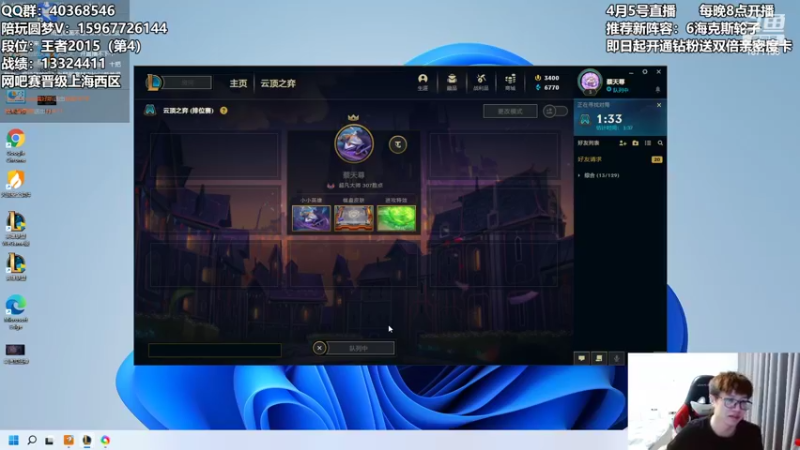Open the 藏品 collection icon
800x450 pixels.
[452, 82]
